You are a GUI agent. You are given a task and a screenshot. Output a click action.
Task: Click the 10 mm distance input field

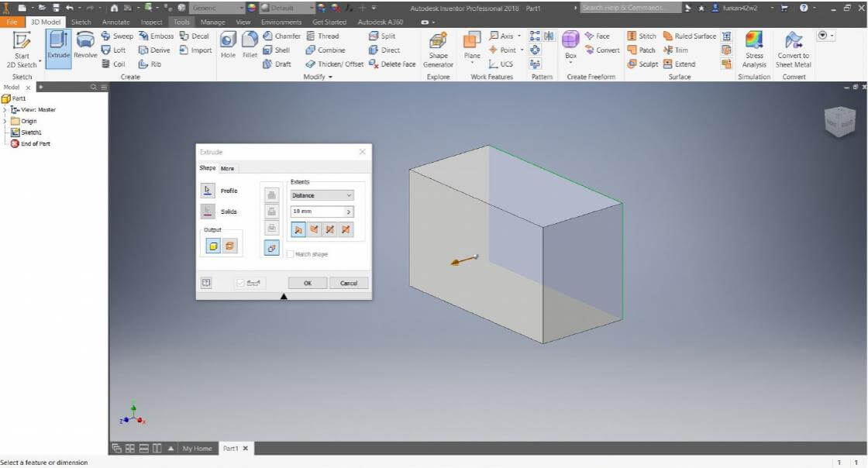point(316,212)
